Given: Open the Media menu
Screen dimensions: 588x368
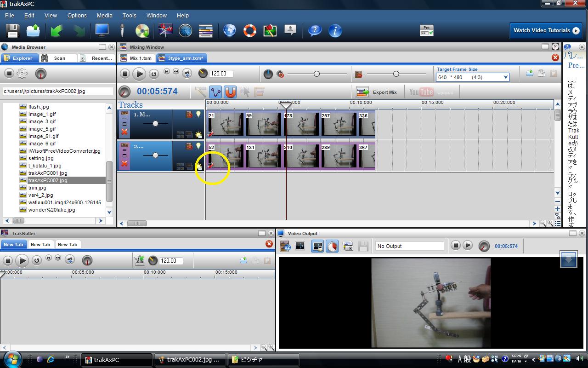Looking at the screenshot, I should coord(104,15).
